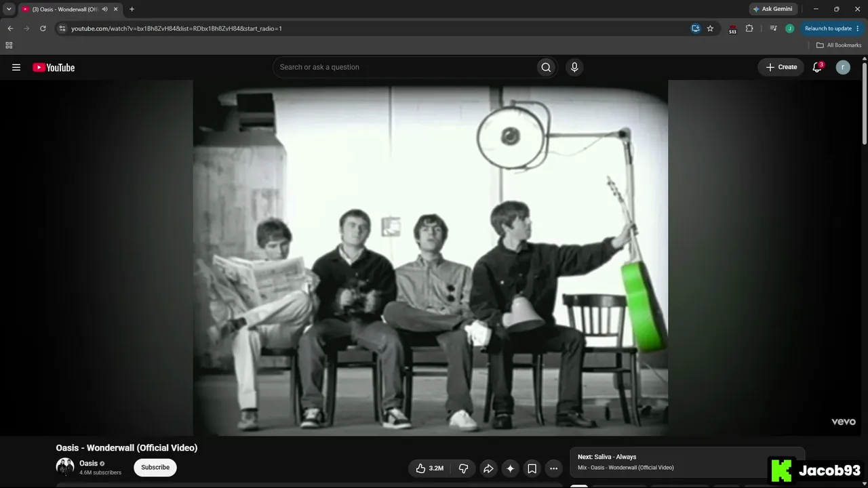Expand the tab search dropdown
The image size is (868, 488).
[x=9, y=9]
